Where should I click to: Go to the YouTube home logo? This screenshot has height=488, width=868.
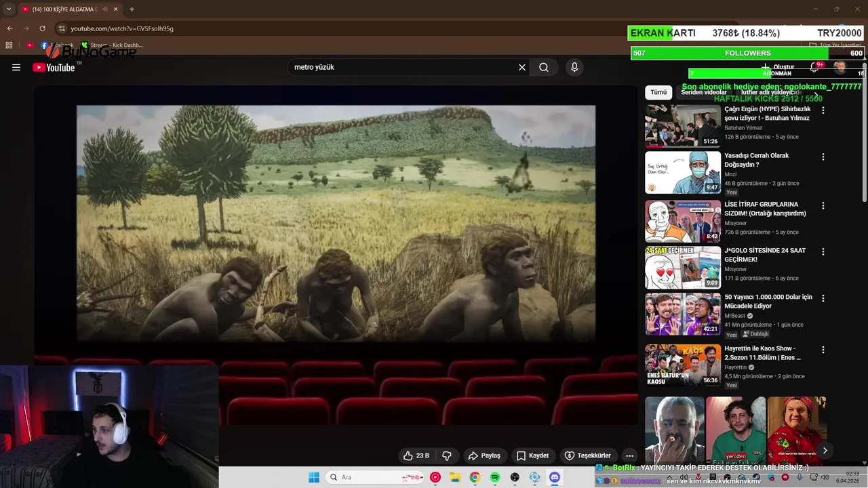tap(54, 67)
